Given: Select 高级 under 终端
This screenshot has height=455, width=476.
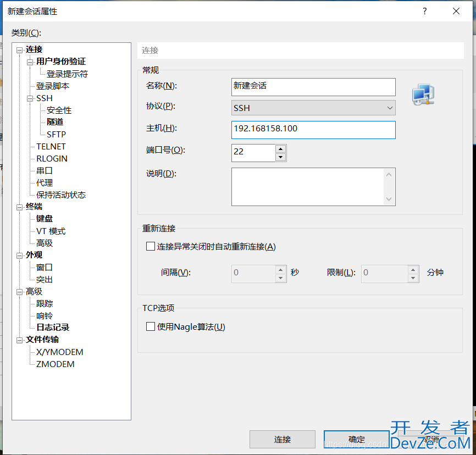Looking at the screenshot, I should coord(45,243).
